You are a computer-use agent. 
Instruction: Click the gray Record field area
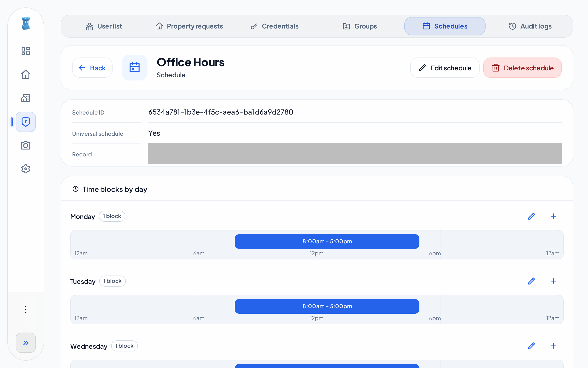355,154
